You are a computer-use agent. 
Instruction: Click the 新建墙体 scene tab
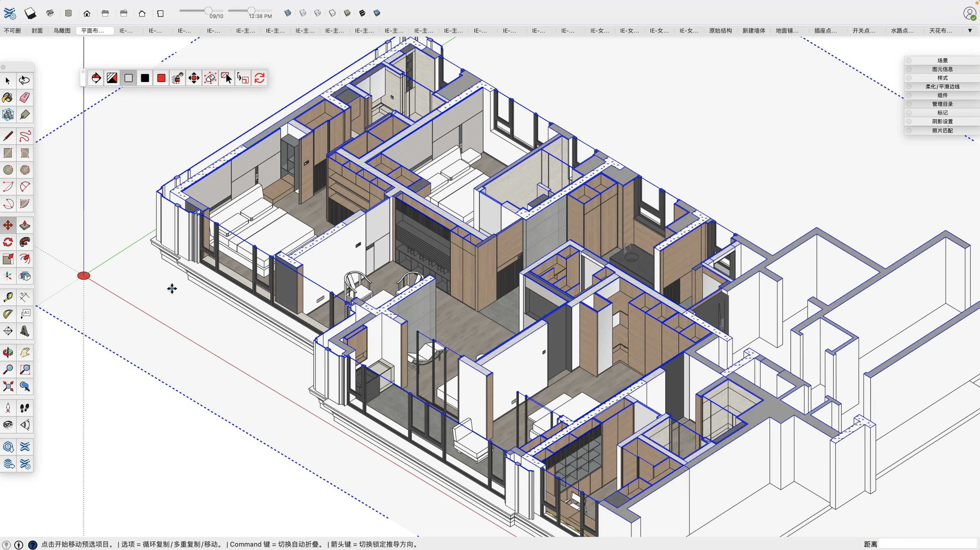(x=754, y=30)
